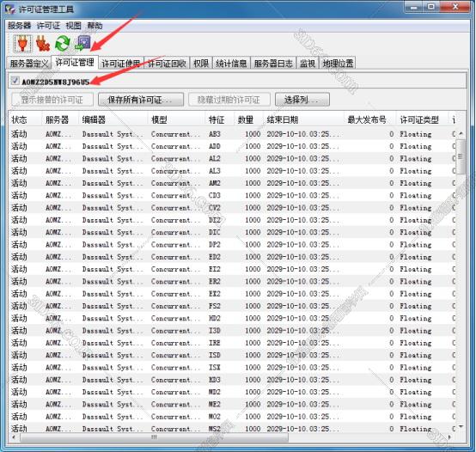Select the HD2 feature cell

click(x=214, y=318)
